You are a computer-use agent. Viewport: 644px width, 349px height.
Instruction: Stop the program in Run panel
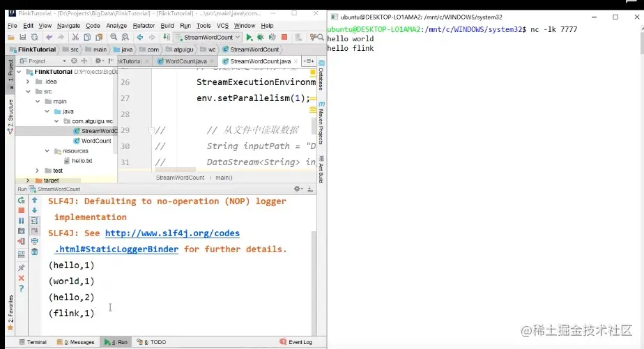[22, 210]
